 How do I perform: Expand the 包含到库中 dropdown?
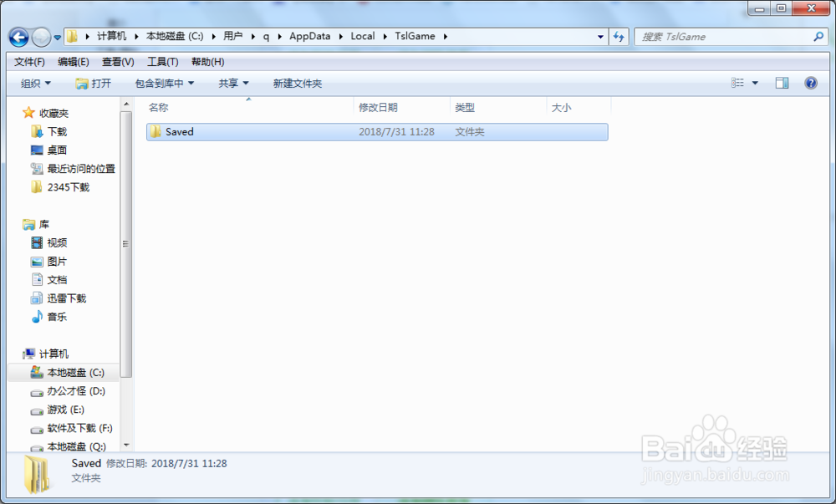[164, 83]
